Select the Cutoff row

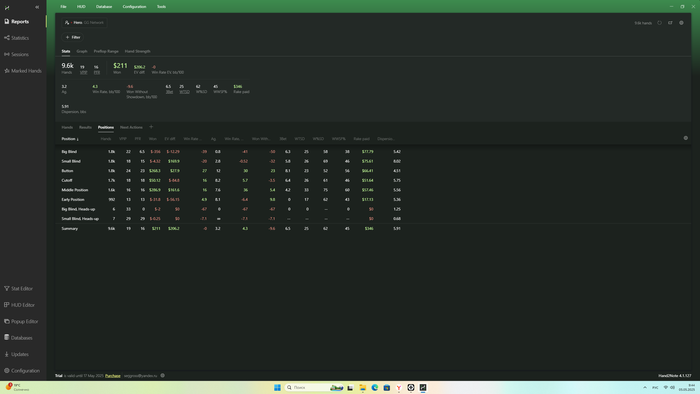tap(373, 180)
